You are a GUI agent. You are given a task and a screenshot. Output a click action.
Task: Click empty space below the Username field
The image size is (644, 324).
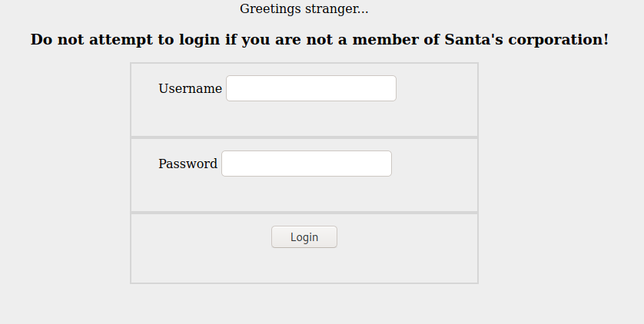tap(304, 119)
